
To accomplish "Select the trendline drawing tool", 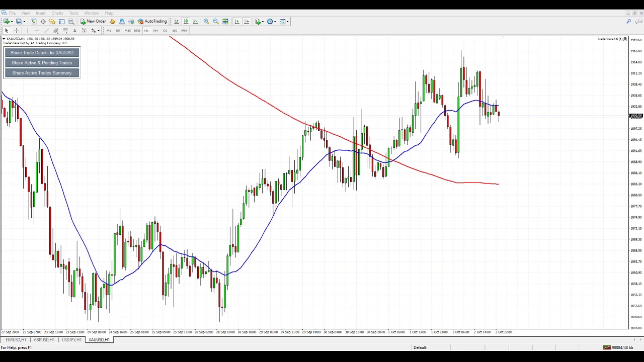I will tap(46, 31).
